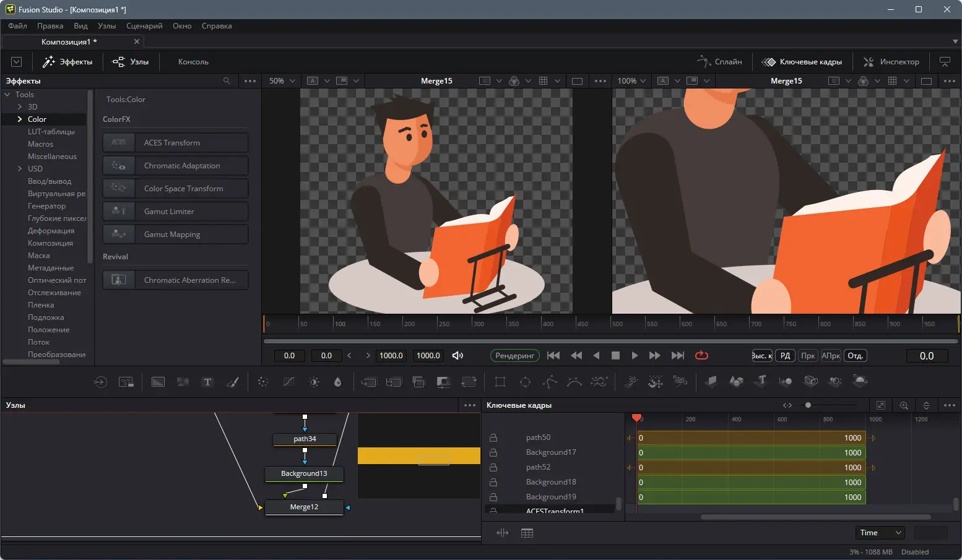Toggle the lock on path50 track

493,437
